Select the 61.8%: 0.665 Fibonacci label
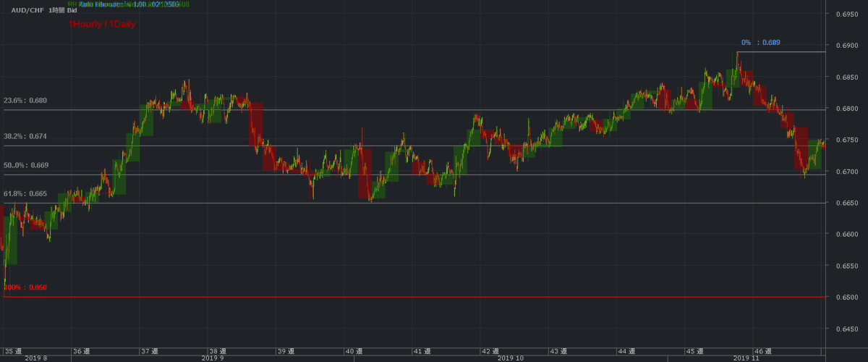 [25, 193]
